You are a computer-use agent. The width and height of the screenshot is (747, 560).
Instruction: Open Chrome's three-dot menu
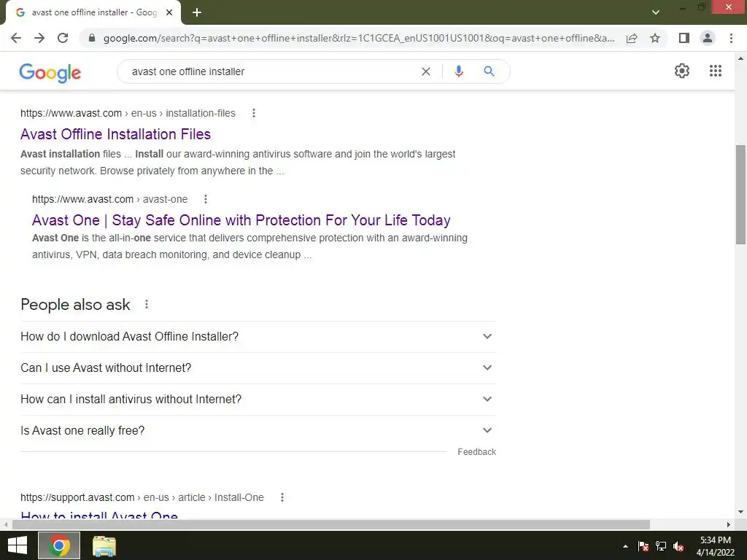[731, 38]
